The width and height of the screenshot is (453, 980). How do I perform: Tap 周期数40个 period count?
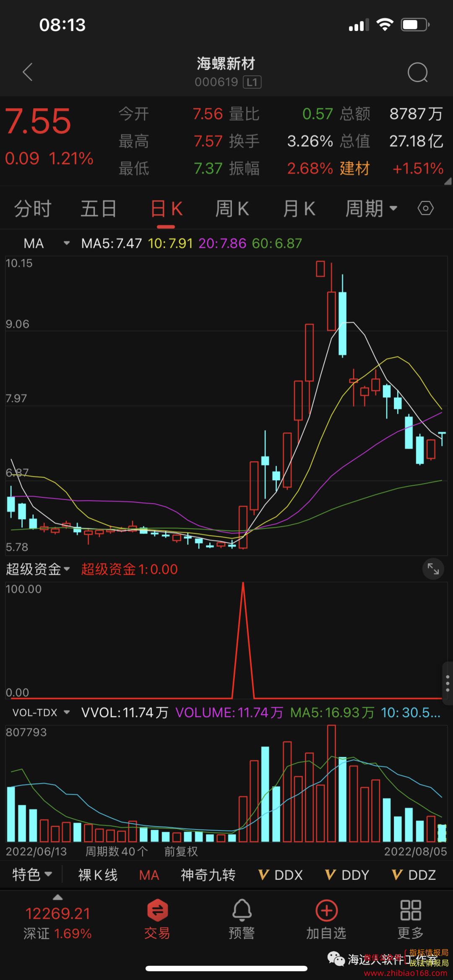click(117, 851)
